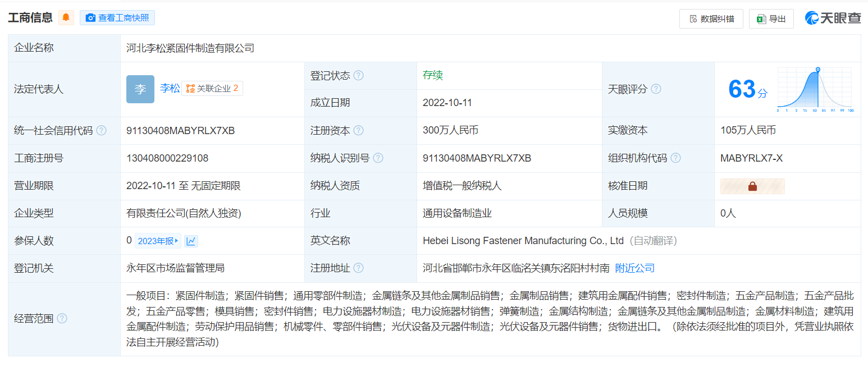Select 永年区市场监督管理局 registration authority

coord(175,268)
